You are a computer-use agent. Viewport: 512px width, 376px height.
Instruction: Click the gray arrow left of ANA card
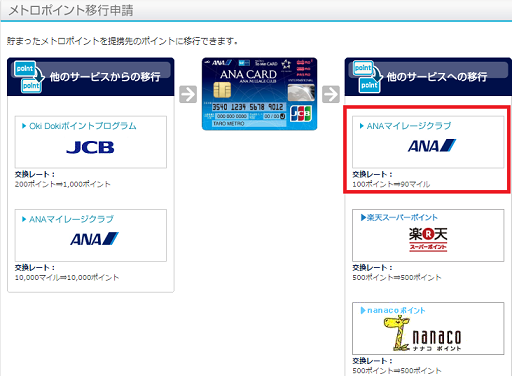[188, 95]
